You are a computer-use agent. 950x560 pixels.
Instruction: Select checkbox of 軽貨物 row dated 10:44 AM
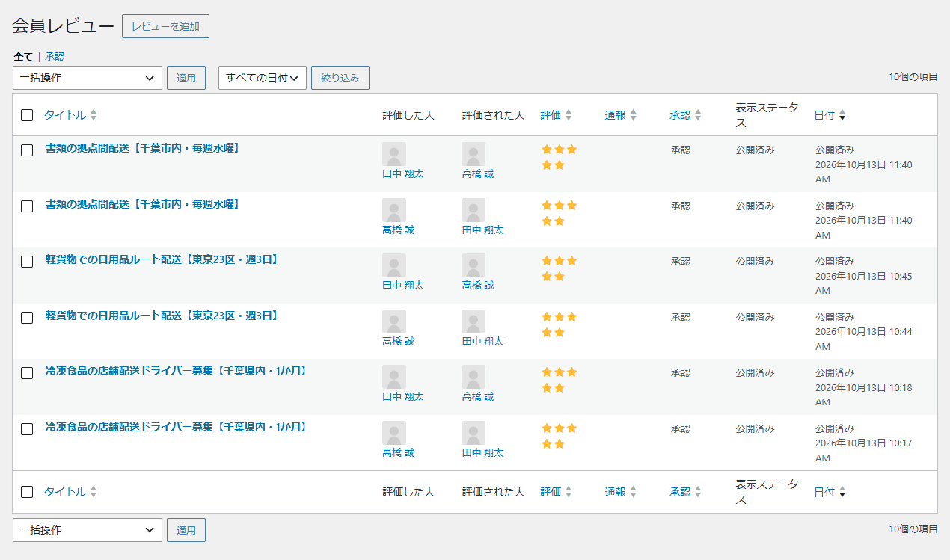27,318
